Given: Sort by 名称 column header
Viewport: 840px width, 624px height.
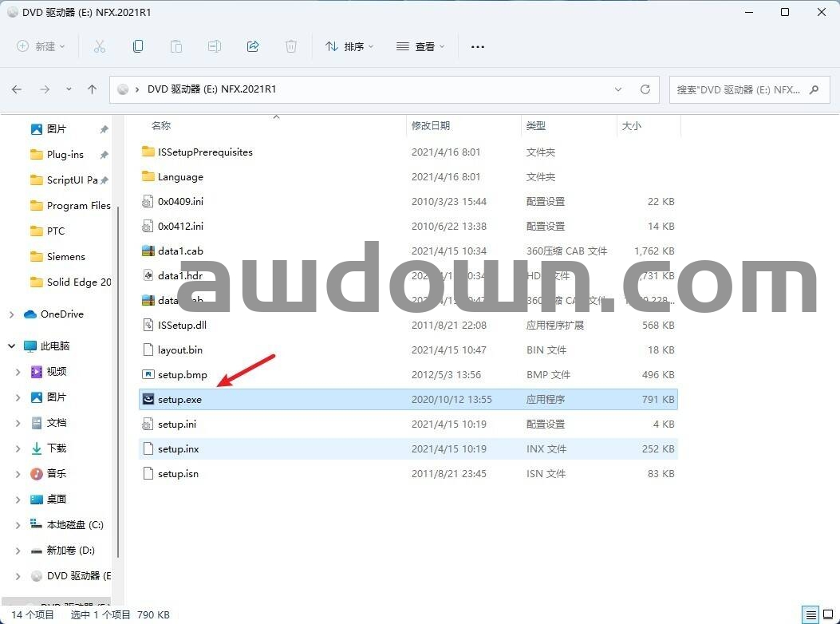Looking at the screenshot, I should point(161,126).
